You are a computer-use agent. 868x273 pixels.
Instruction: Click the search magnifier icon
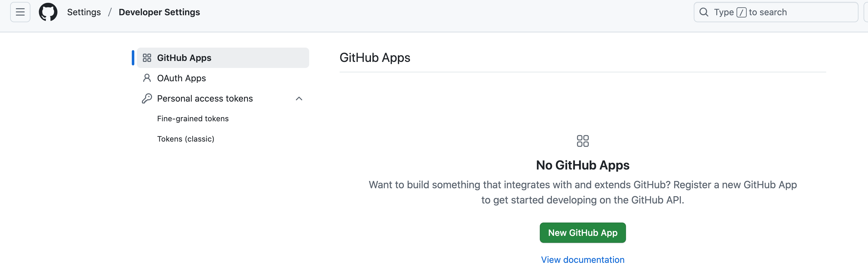pos(704,12)
